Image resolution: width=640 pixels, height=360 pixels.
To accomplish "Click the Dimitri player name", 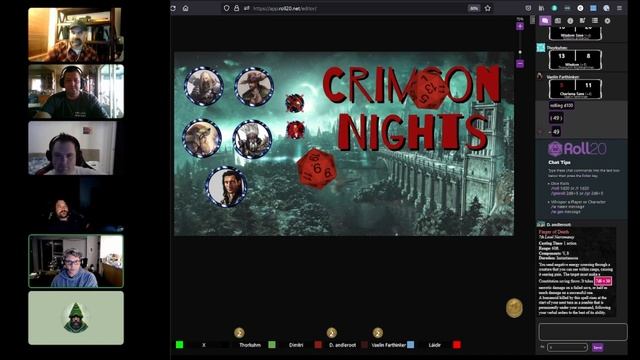I will (296, 345).
